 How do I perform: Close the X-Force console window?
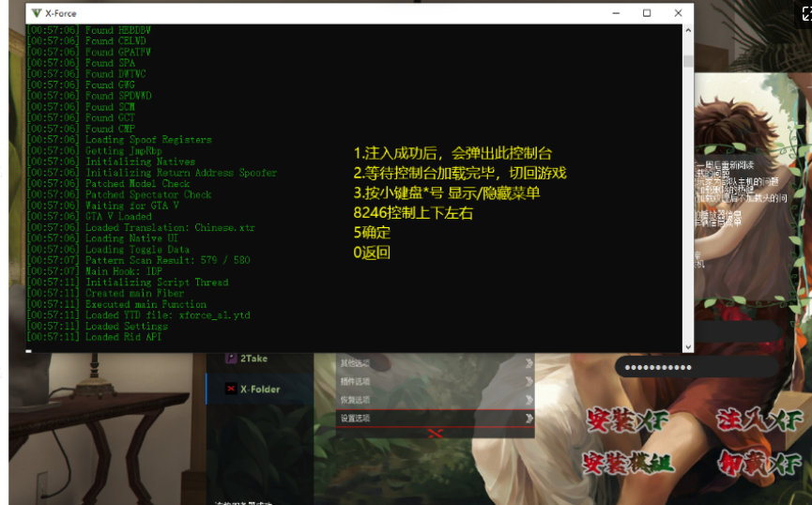coord(678,13)
